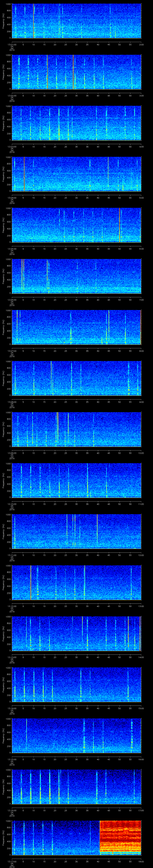Click the 7:00 end time label
Viewport: 153px width, 868px height.
pyautogui.click(x=141, y=300)
